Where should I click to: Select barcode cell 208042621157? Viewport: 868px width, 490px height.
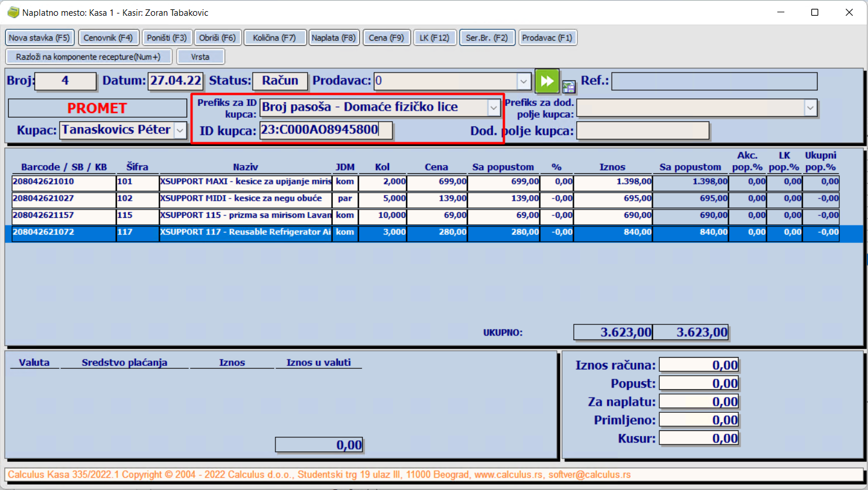point(64,216)
